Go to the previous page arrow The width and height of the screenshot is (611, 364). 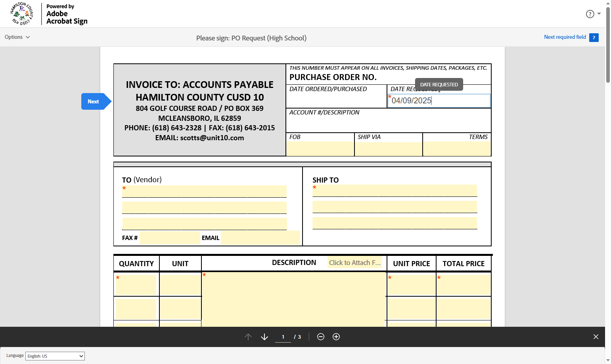[x=248, y=337]
